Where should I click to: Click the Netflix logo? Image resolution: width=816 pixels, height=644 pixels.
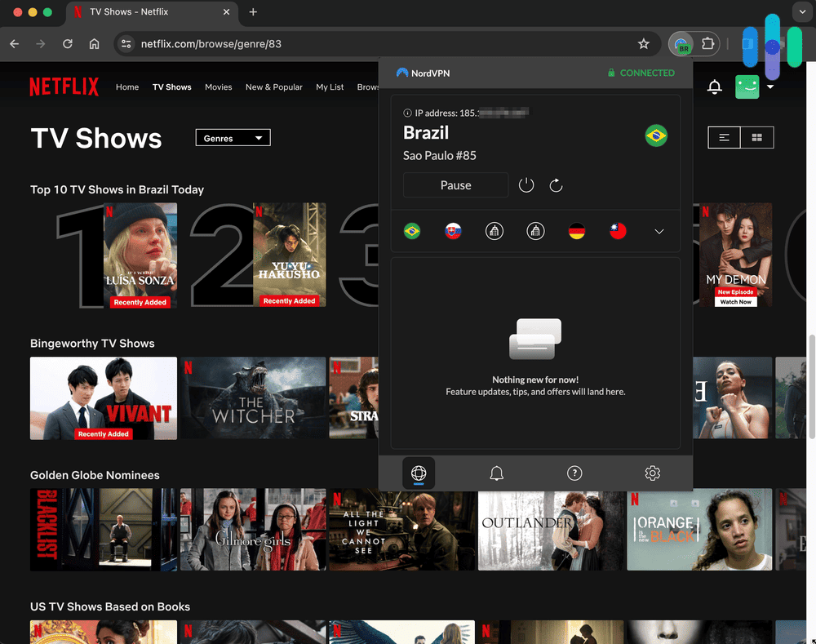(x=64, y=87)
